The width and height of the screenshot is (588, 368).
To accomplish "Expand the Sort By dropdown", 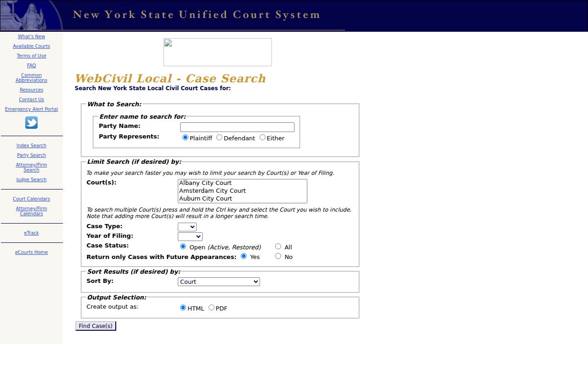I will coord(219,282).
